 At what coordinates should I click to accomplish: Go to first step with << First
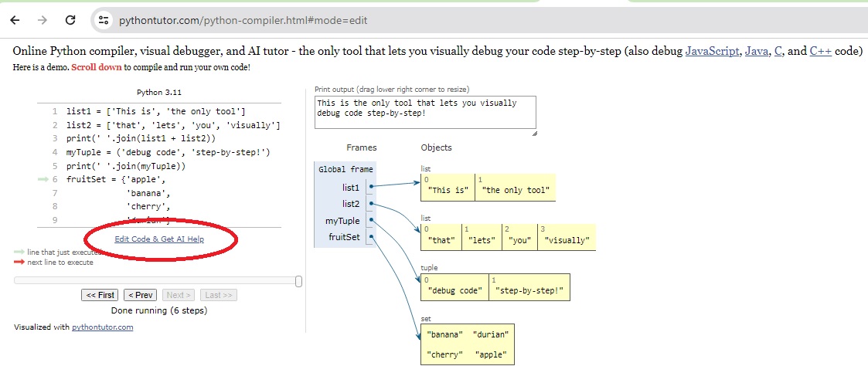pyautogui.click(x=100, y=295)
